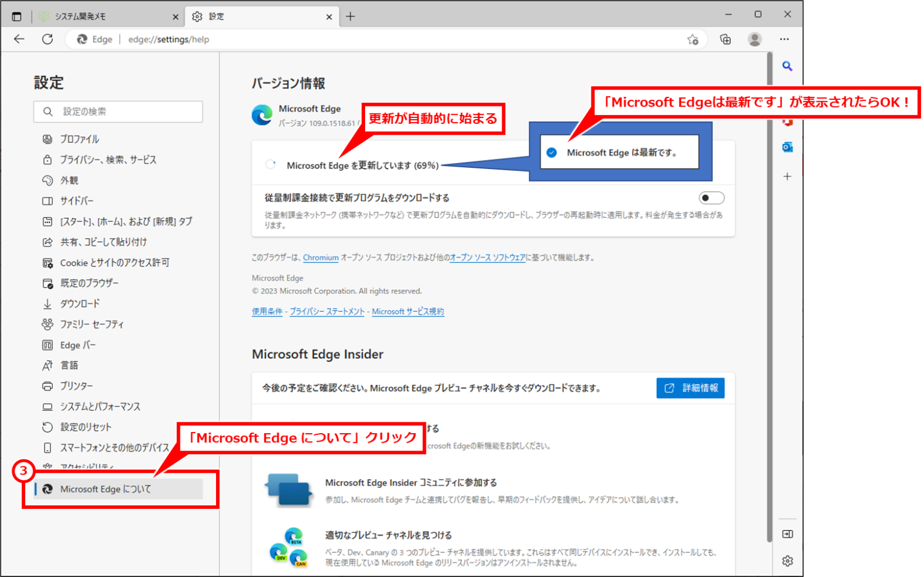Open the Chromium project link
The height and width of the screenshot is (577, 924).
[321, 258]
